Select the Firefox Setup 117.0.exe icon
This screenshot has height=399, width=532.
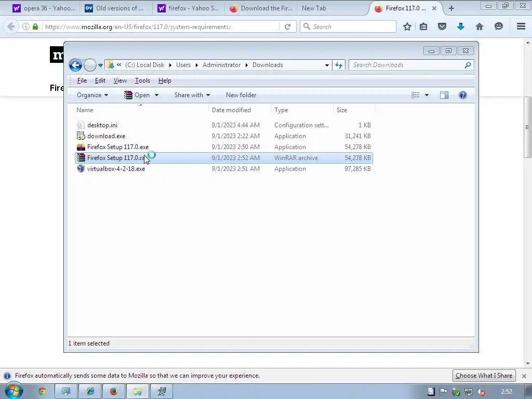coord(81,147)
